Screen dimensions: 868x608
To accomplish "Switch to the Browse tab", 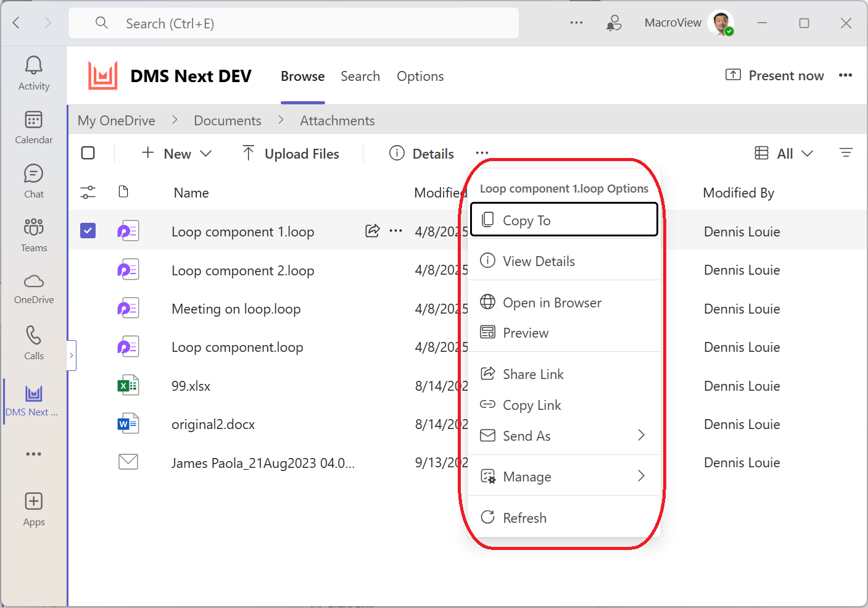I will click(x=303, y=76).
